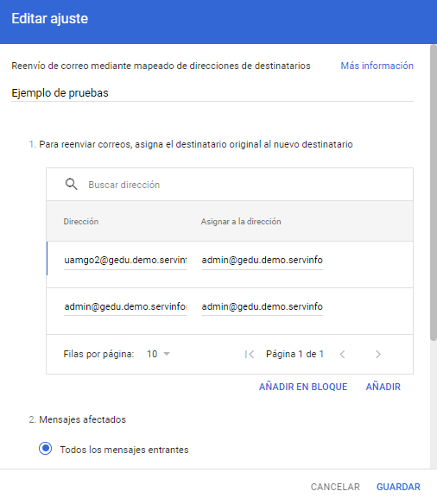Image resolution: width=437 pixels, height=504 pixels.
Task: Select Todos los mensajes entrantes radio
Action: [x=45, y=448]
